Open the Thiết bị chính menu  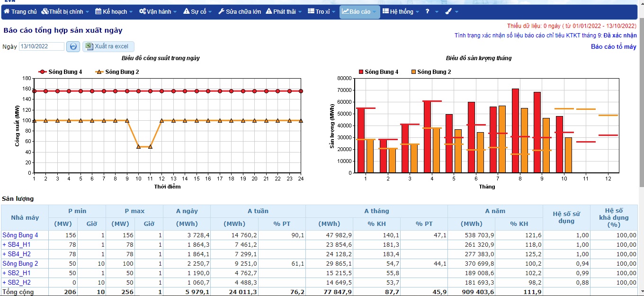pyautogui.click(x=65, y=11)
